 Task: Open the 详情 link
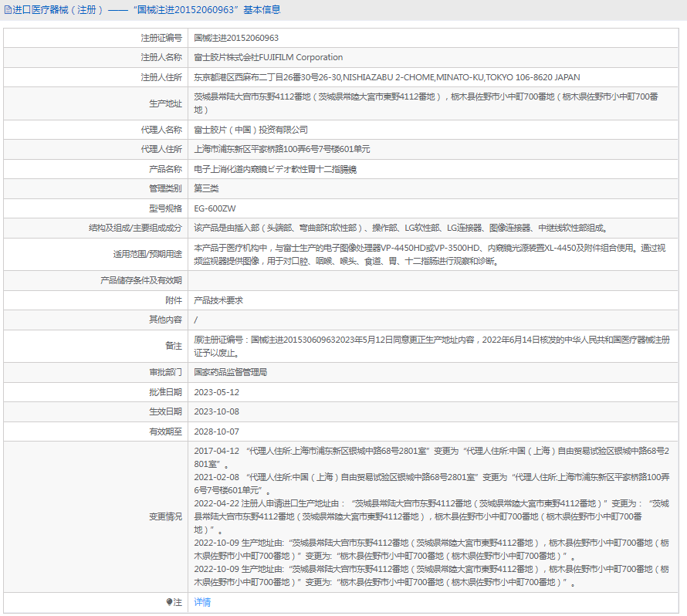202,602
